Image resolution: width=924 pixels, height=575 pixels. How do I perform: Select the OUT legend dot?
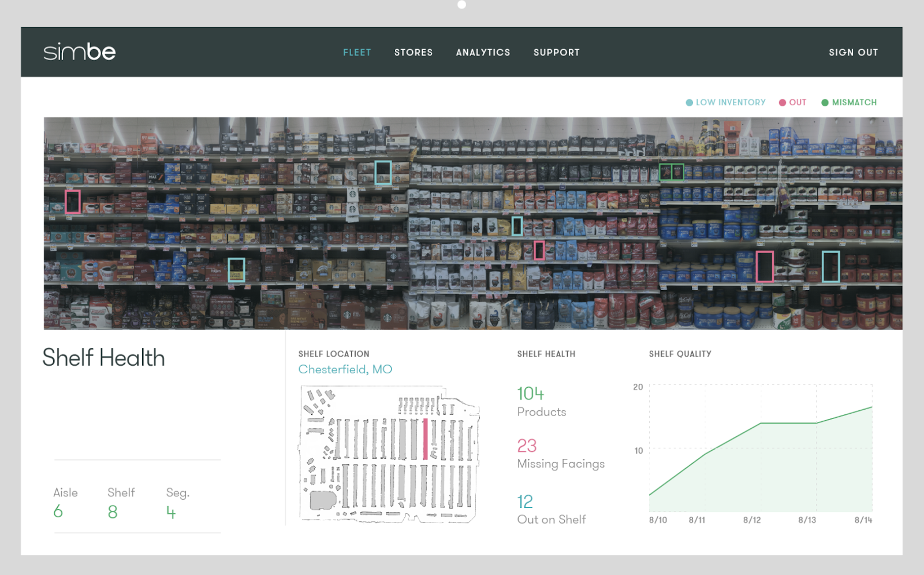point(783,103)
